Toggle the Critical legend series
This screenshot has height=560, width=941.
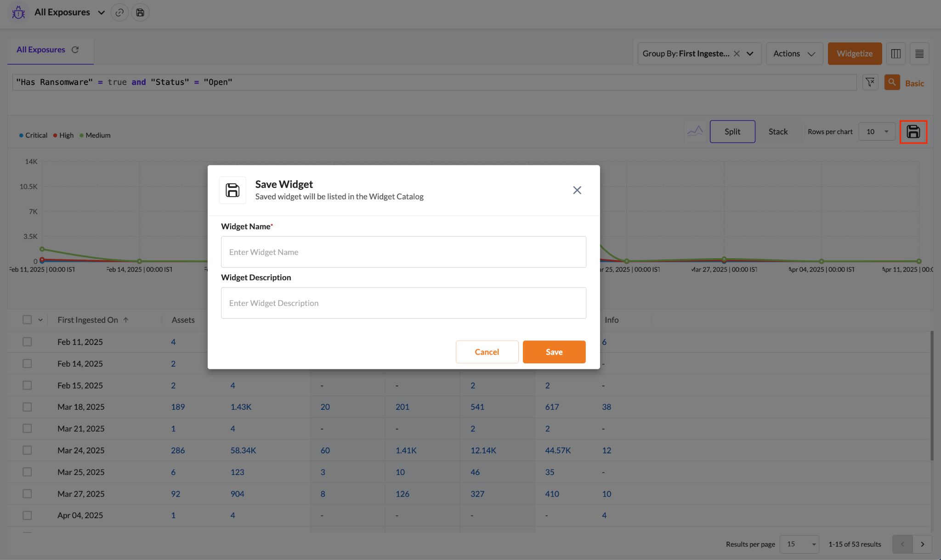[x=33, y=135]
